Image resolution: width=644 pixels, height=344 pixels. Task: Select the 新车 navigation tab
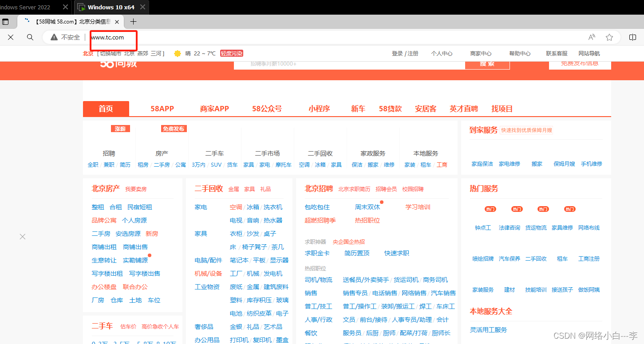coord(358,109)
